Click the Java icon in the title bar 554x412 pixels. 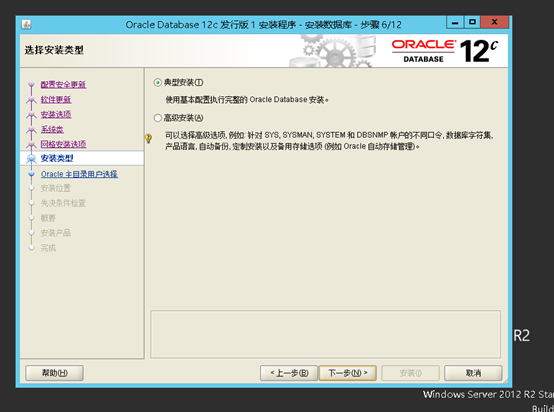(x=26, y=25)
